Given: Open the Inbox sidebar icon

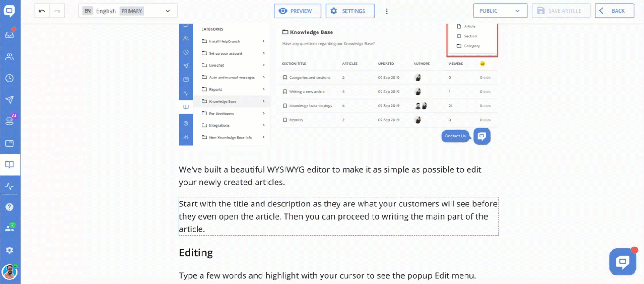Looking at the screenshot, I should point(9,34).
